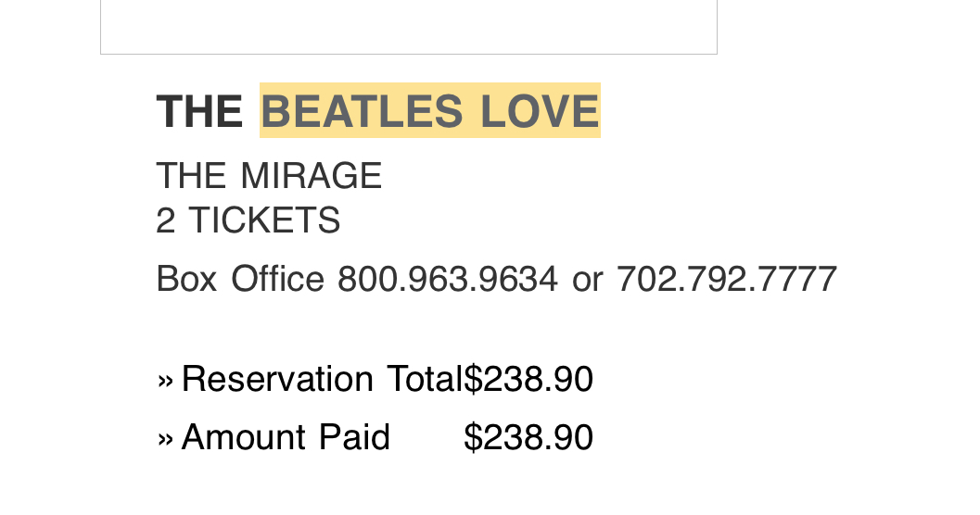Click the word Paid
Screen dimensions: 980x515
click(x=353, y=437)
